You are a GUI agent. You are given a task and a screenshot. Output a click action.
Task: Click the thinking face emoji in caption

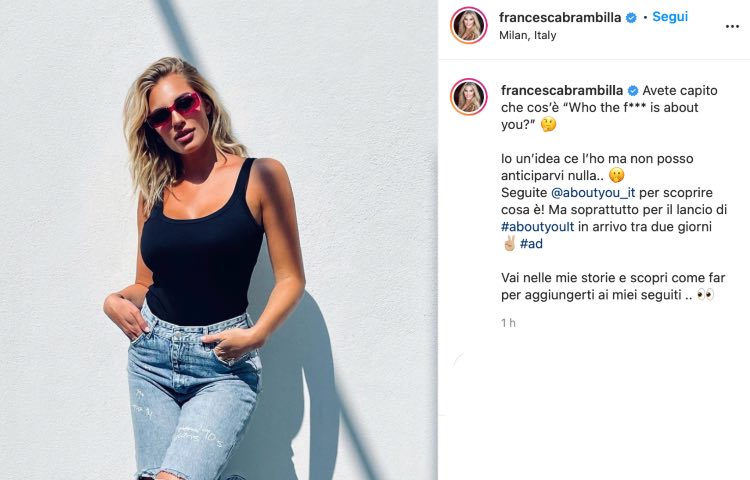tap(548, 125)
